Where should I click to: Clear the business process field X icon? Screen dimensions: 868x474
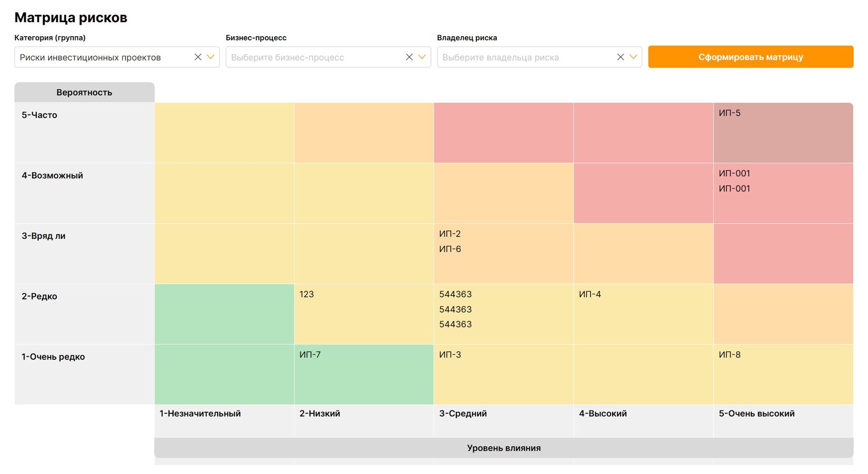click(409, 57)
